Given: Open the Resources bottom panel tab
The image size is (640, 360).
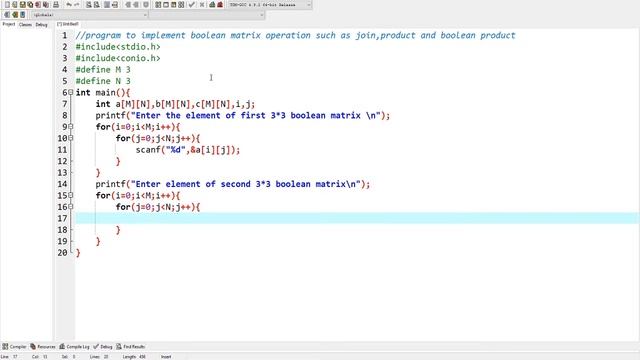Looking at the screenshot, I should [x=43, y=347].
